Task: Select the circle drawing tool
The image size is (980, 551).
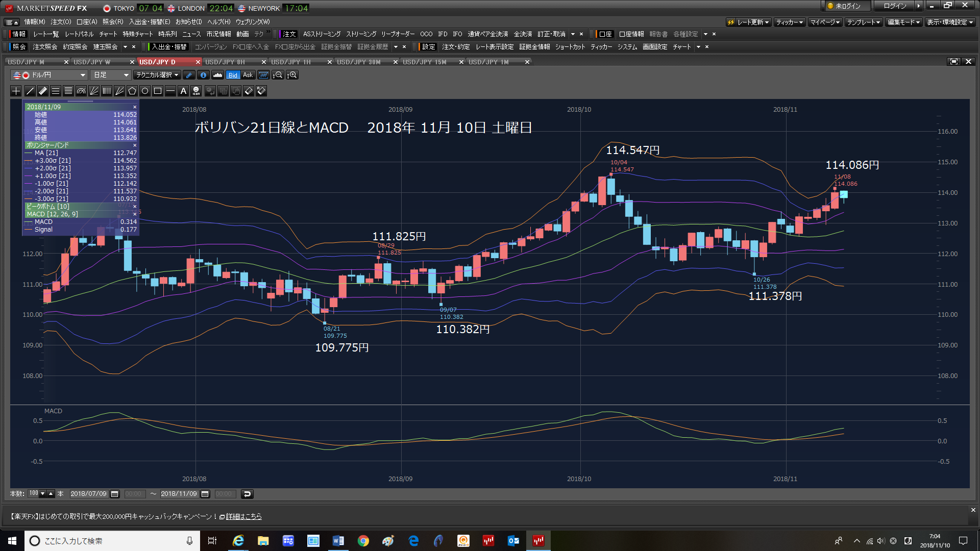Action: (145, 91)
